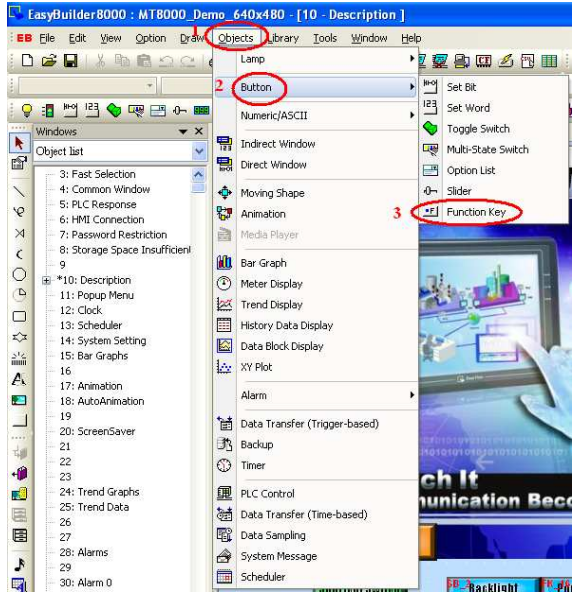Click the Objects menu

236,38
